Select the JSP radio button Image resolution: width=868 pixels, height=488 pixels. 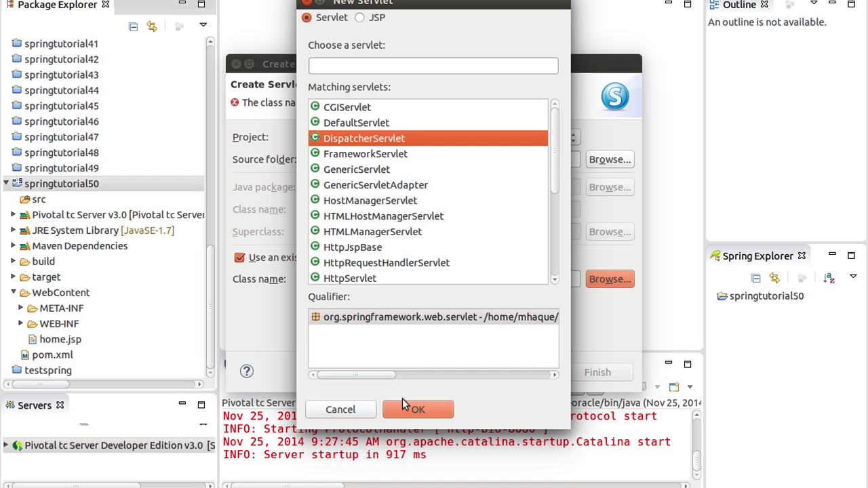(x=359, y=18)
